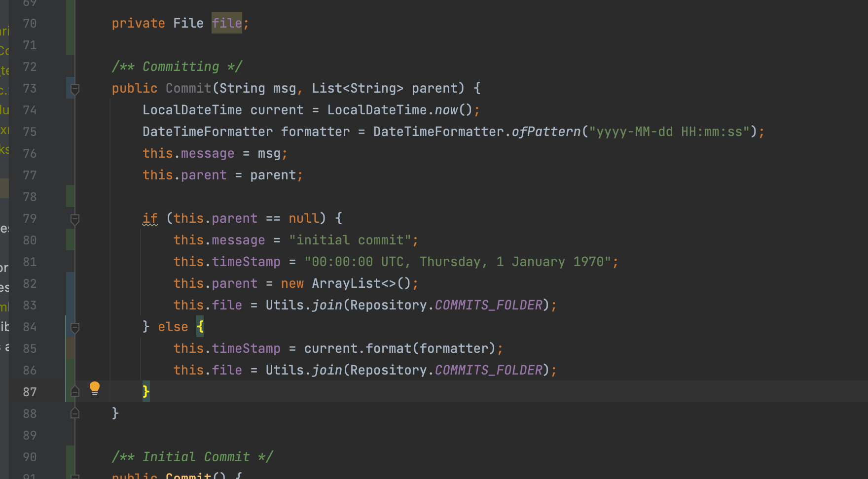Click the ofPattern method call

(x=546, y=132)
